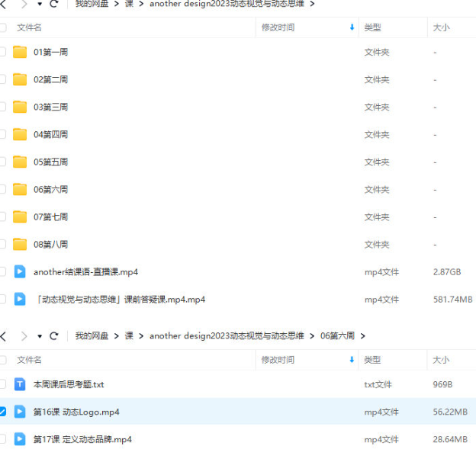Select file name 本周课后思考题.txt
The width and height of the screenshot is (476, 449).
tap(69, 384)
